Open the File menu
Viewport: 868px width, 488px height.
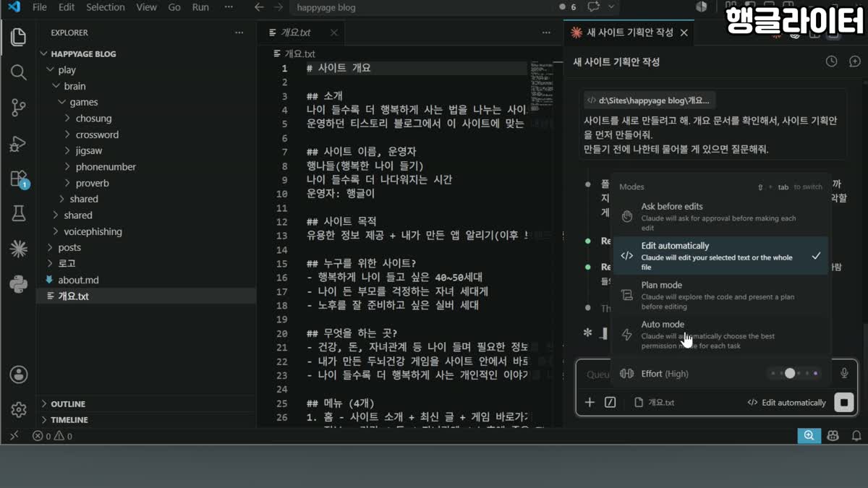[x=40, y=7]
